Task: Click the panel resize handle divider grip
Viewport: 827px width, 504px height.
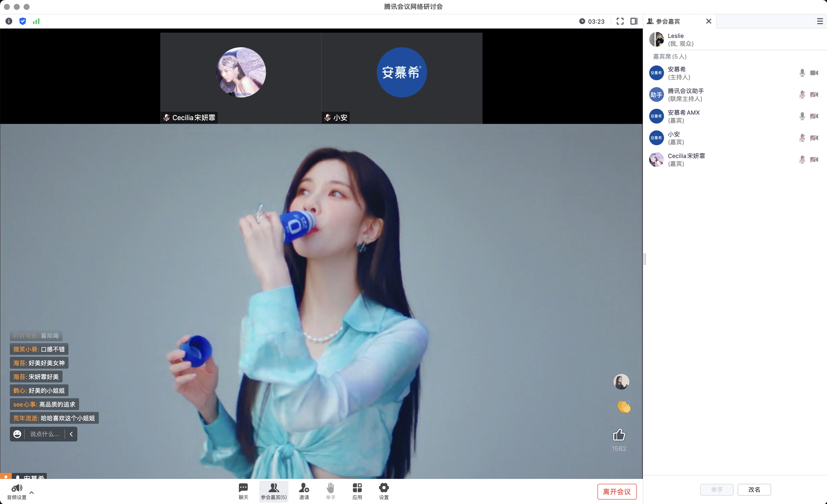Action: [x=645, y=259]
